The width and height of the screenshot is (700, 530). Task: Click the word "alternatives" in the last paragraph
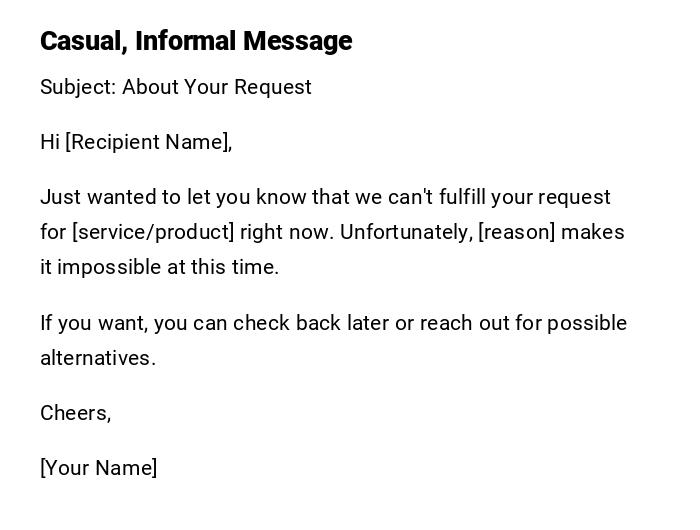tap(97, 358)
